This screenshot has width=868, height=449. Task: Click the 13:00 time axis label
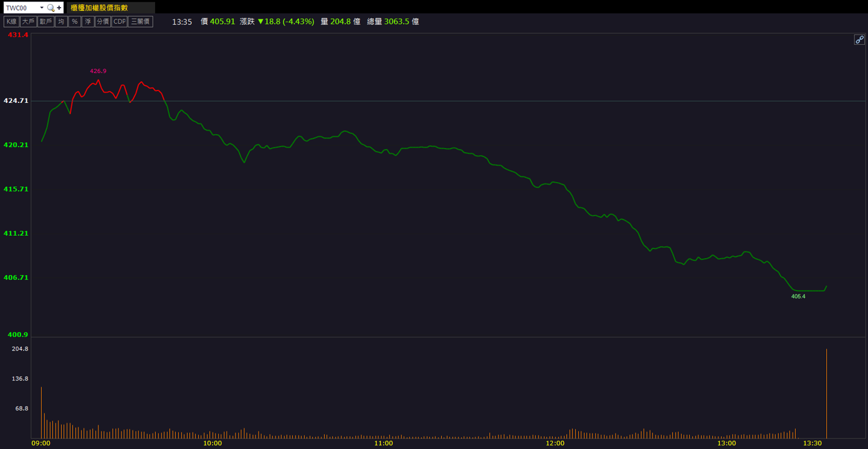pos(727,443)
